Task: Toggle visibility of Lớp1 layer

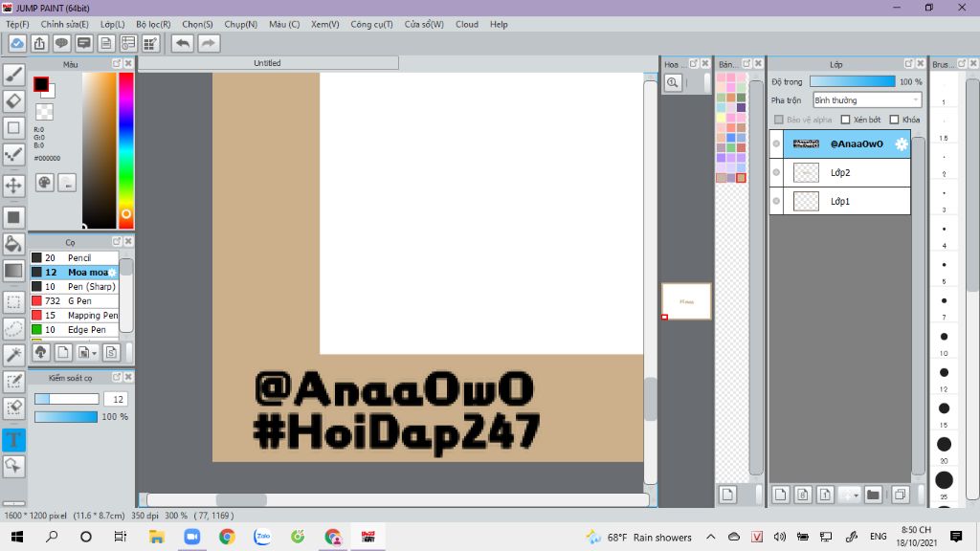Action: 776,201
